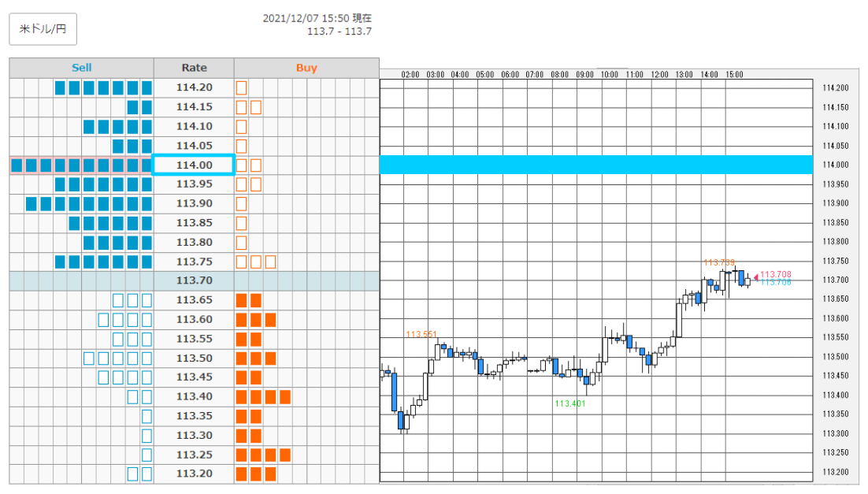Click the 06:00 time axis label
Screen dimensions: 868x494
(x=510, y=75)
